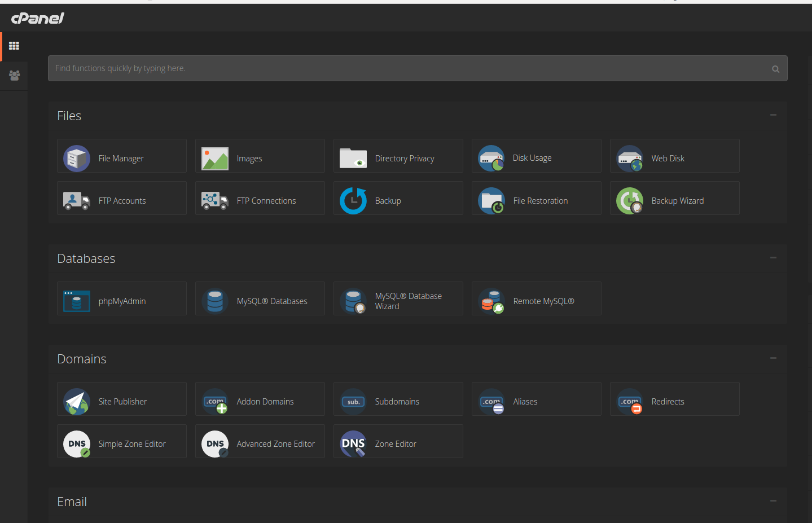
Task: Click the Remote MySQL icon
Action: (x=491, y=301)
